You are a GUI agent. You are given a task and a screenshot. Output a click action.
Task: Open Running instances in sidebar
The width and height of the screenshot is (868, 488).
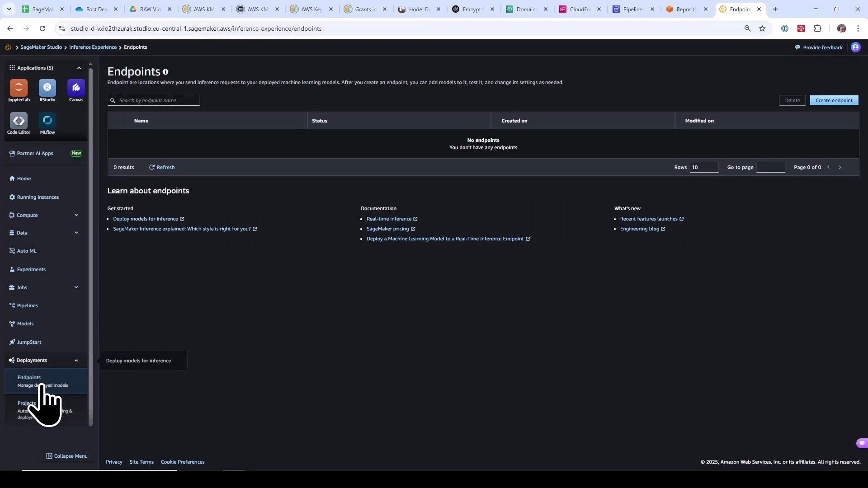pos(34,197)
